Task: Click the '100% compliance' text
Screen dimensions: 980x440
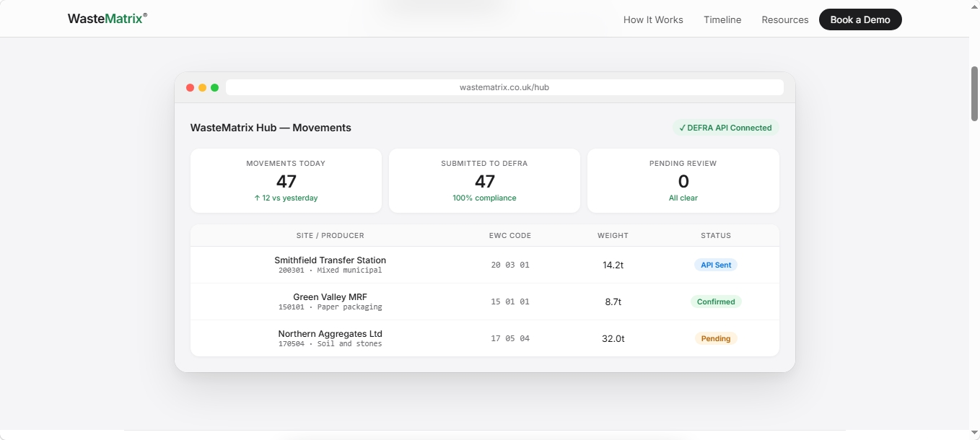Action: (x=484, y=198)
